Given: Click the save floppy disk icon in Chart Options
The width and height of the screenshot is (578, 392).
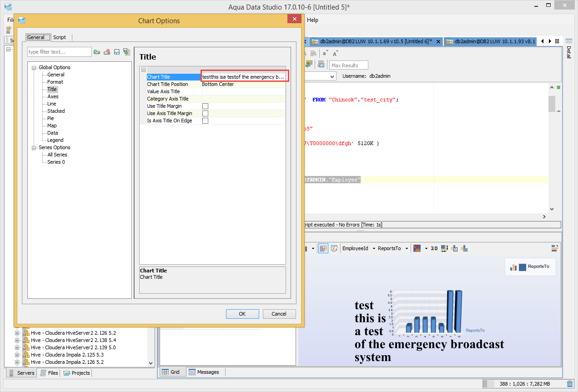Looking at the screenshot, I should [117, 52].
